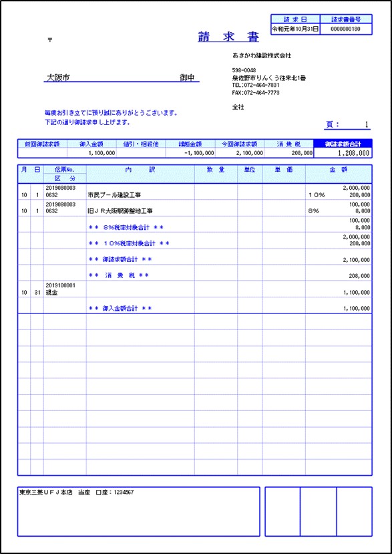Image resolution: width=392 pixels, height=554 pixels.
Task: Click the 請求書 title heading
Action: coord(228,37)
